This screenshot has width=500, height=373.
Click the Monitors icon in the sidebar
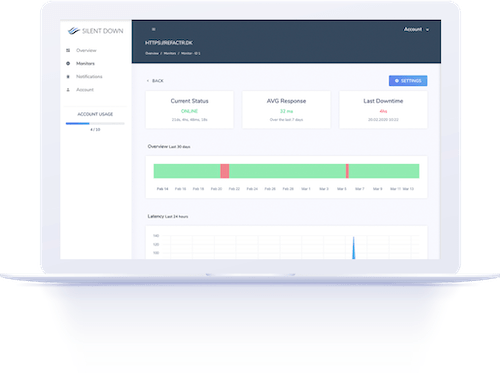(68, 63)
